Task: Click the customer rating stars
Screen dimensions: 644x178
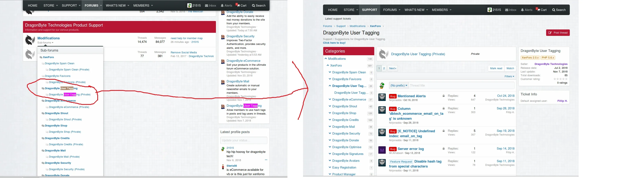Action: coord(561,79)
